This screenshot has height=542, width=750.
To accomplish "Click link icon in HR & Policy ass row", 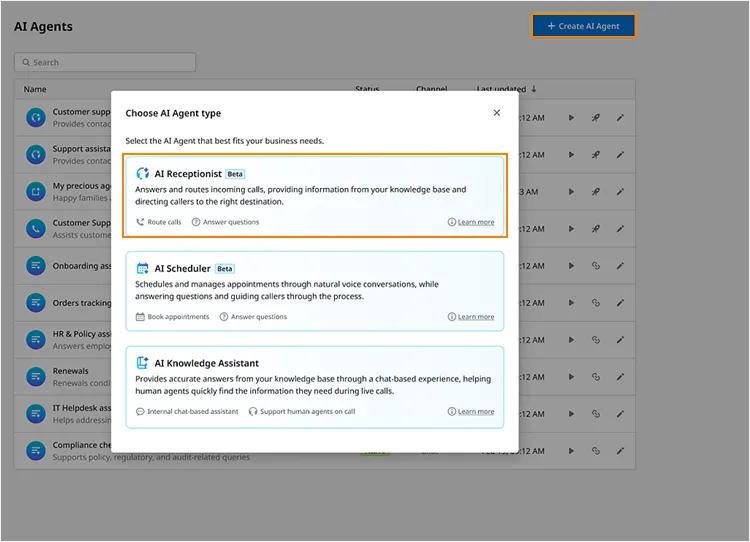I will pyautogui.click(x=596, y=340).
